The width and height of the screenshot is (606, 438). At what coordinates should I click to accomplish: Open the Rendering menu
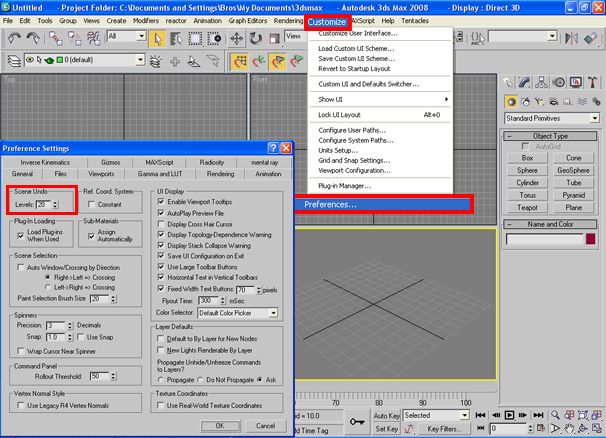tap(288, 21)
